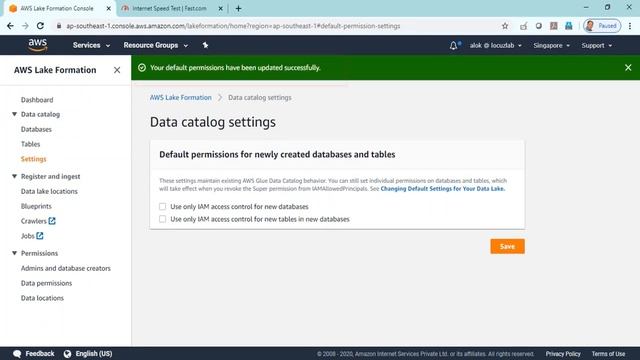Collapse the Permissions section triangle

(x=14, y=253)
